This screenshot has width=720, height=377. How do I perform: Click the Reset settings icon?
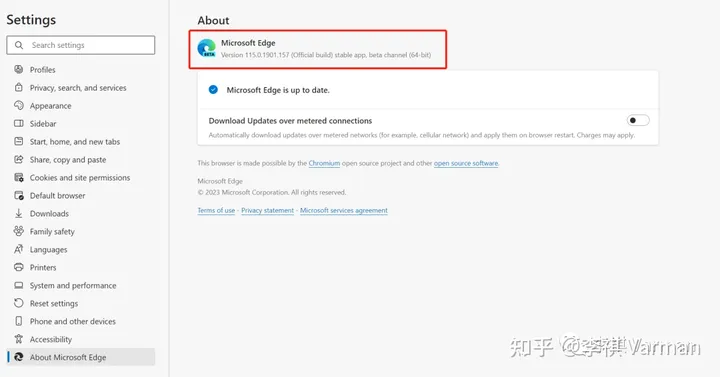pos(19,303)
